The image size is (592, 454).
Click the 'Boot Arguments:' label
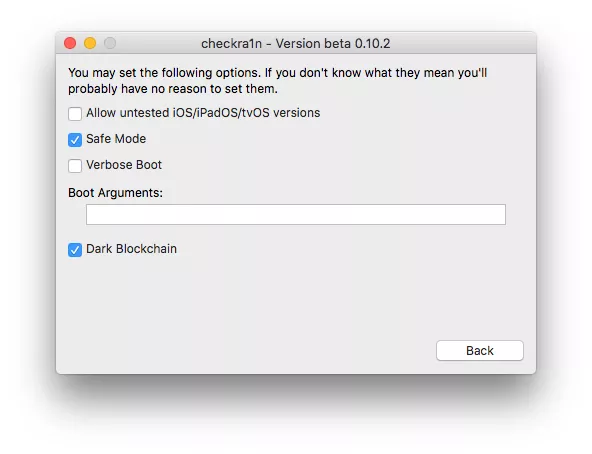[115, 193]
